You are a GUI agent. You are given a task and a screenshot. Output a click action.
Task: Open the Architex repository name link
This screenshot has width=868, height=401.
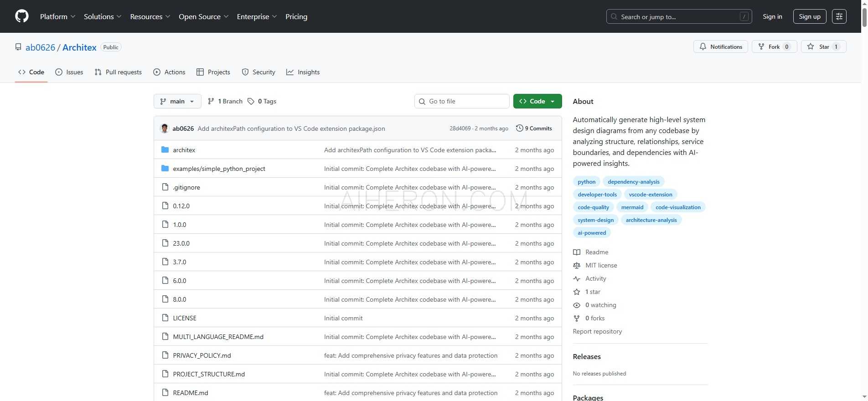[79, 47]
